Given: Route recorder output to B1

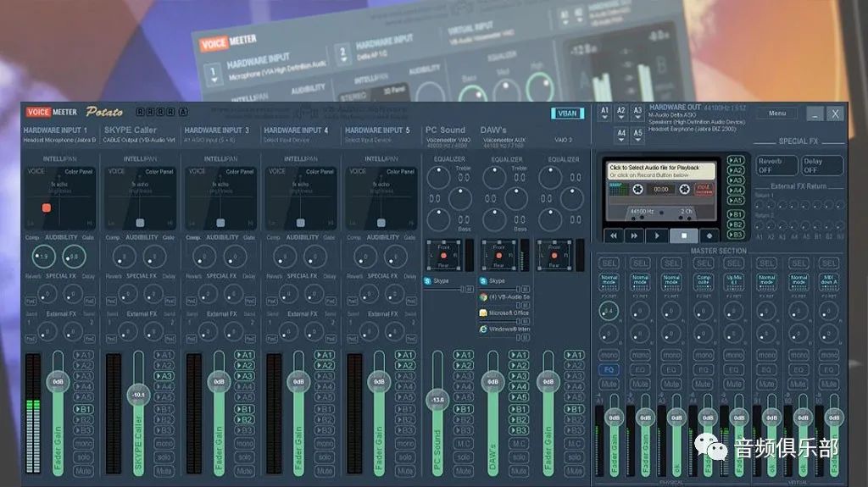Looking at the screenshot, I should [735, 215].
